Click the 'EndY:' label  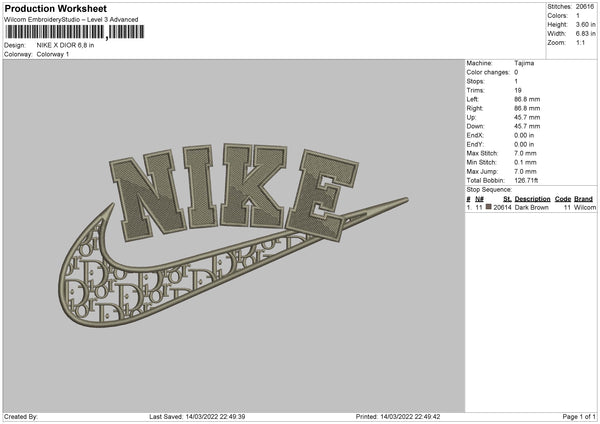(x=475, y=145)
